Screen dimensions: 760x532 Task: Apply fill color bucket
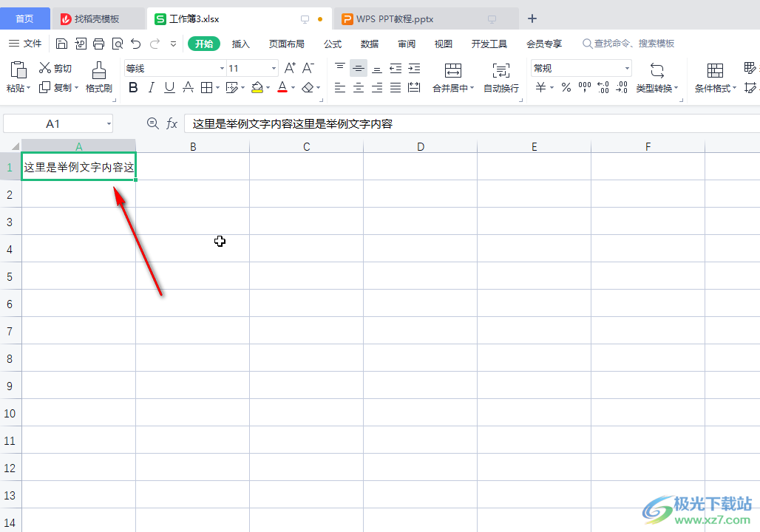(257, 88)
